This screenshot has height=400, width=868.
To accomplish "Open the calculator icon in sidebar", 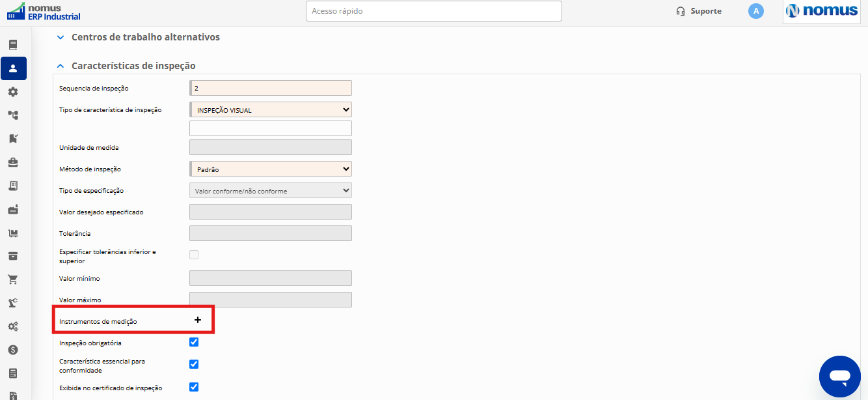I will [x=13, y=373].
